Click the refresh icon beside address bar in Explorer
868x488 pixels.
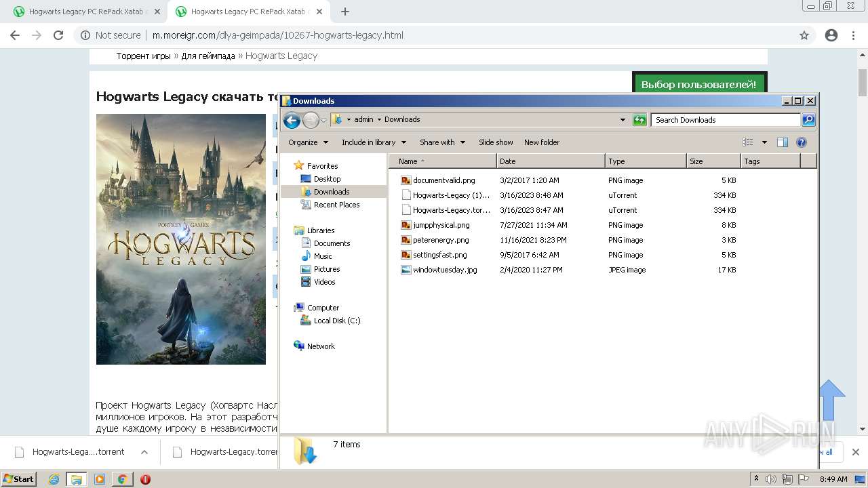pos(639,120)
